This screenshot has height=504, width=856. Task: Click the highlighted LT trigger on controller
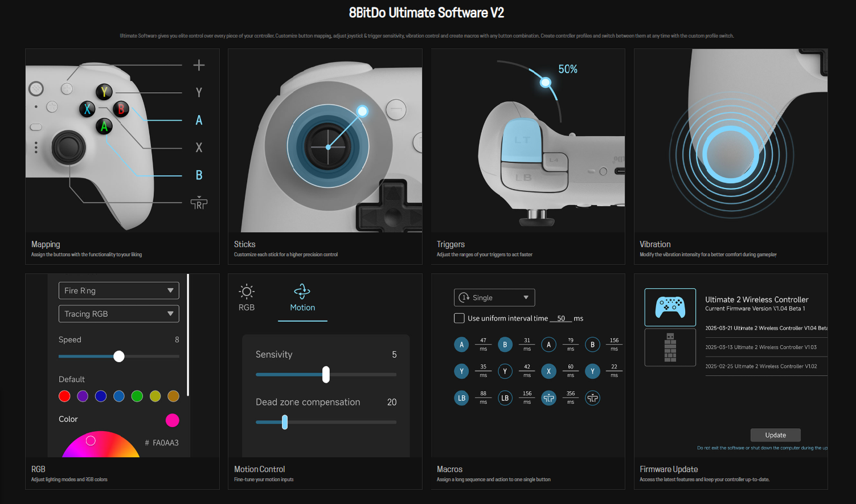[522, 140]
